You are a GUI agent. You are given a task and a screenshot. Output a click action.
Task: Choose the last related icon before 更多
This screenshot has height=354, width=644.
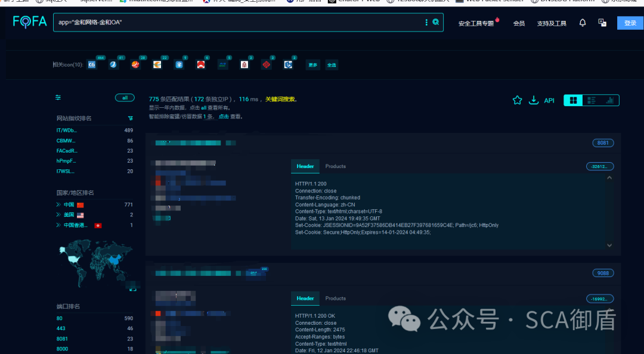pyautogui.click(x=288, y=64)
